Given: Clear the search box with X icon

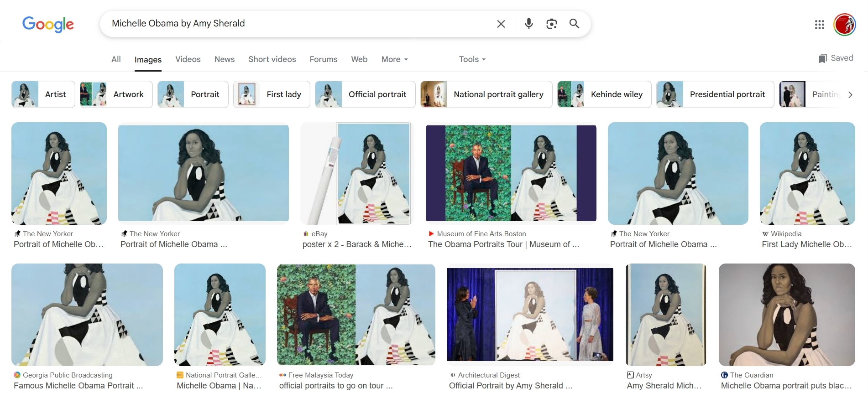Looking at the screenshot, I should [501, 24].
